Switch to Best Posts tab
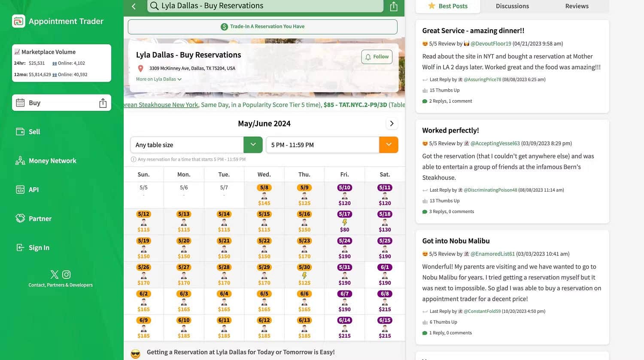 point(448,6)
